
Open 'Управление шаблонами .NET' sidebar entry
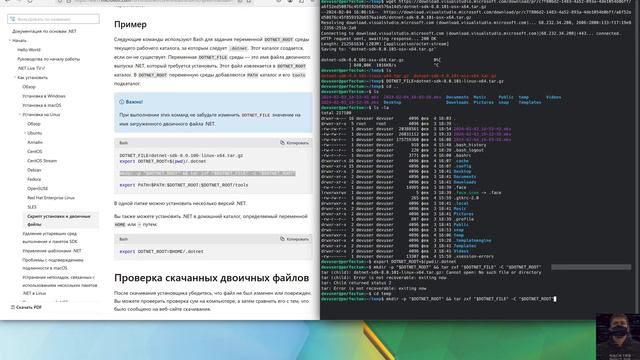[x=52, y=251]
